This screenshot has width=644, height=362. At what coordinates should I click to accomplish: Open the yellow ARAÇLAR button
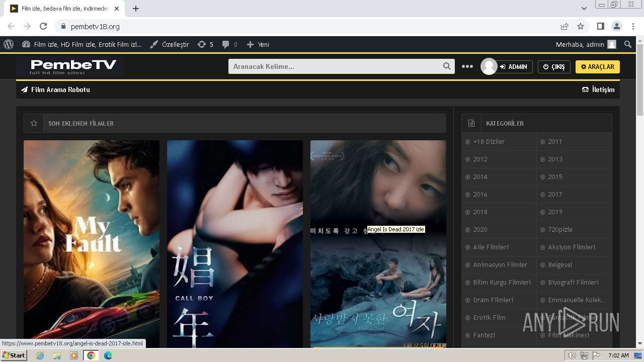[x=598, y=67]
